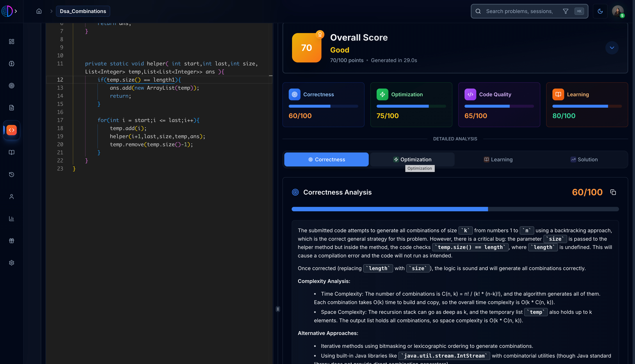Open the gift rewards icon in sidebar
The image size is (635, 364).
[12, 241]
